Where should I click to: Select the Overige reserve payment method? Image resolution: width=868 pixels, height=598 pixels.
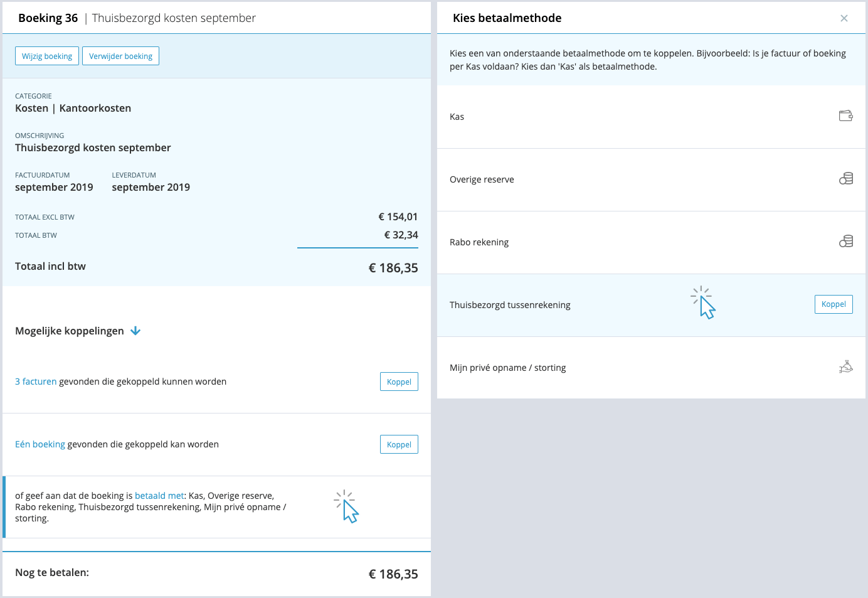click(x=482, y=179)
